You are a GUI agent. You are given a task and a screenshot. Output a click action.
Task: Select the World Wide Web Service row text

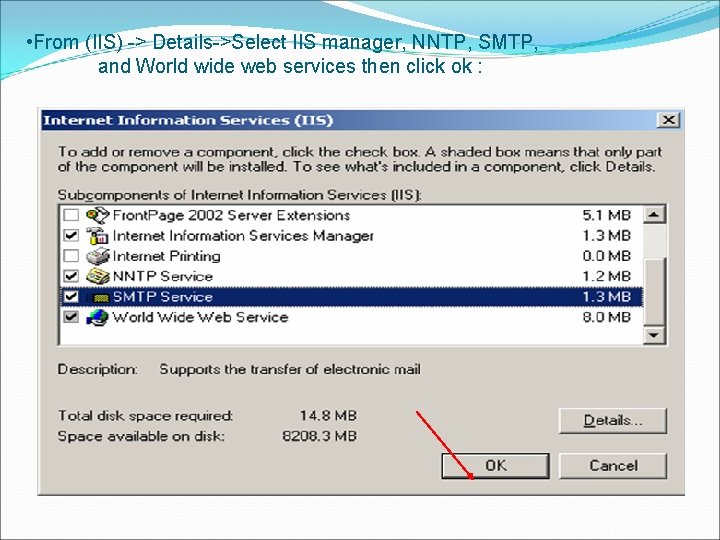(200, 317)
